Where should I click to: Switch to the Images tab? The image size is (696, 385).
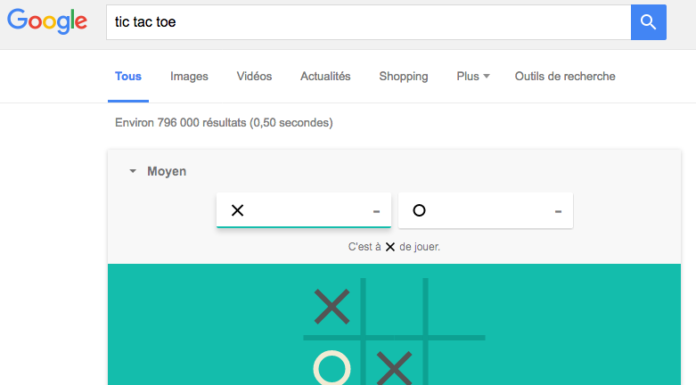(x=189, y=76)
